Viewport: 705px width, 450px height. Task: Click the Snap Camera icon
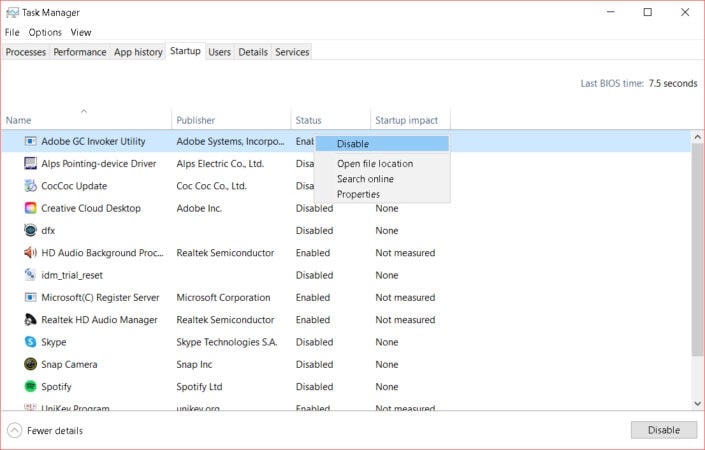[30, 364]
